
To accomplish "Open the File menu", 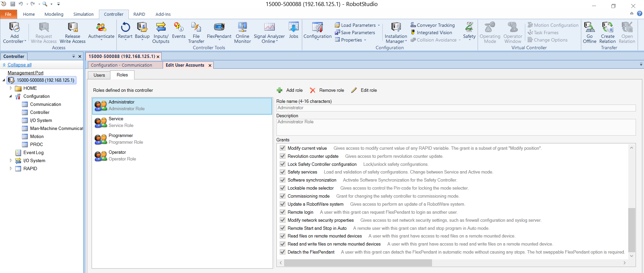I will (x=8, y=14).
